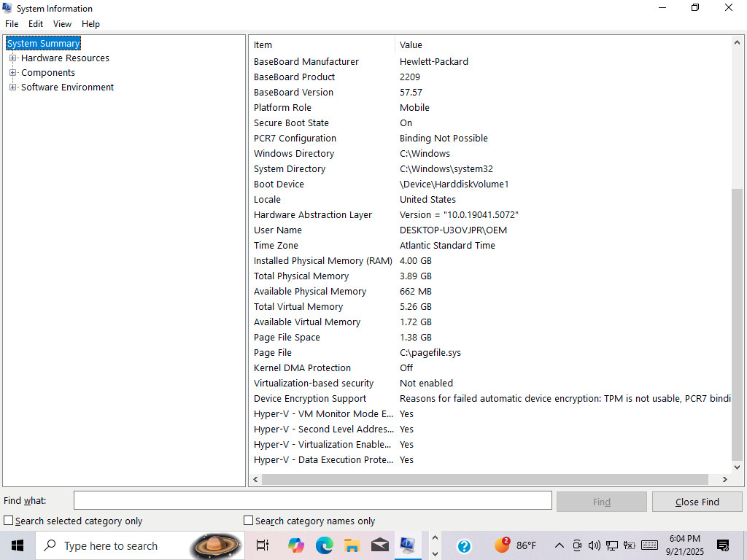Click the Close Find button

697,502
